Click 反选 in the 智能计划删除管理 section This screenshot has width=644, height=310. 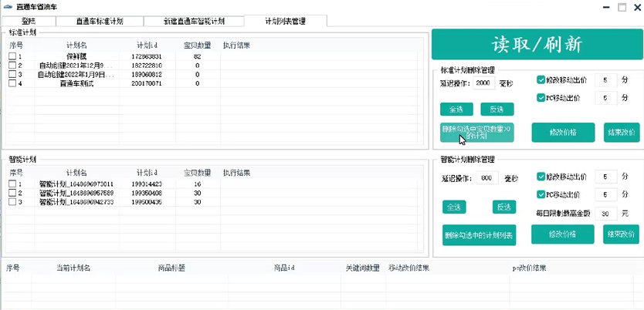(x=503, y=207)
